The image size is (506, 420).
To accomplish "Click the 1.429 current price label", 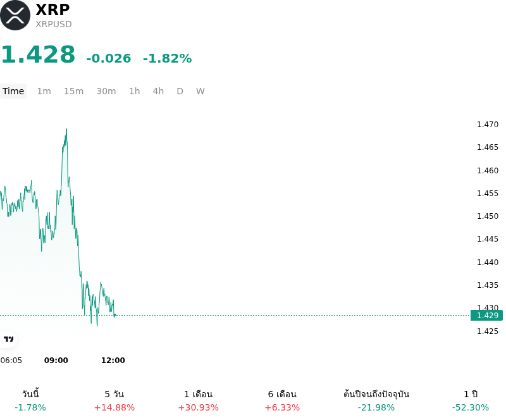I will click(x=486, y=316).
